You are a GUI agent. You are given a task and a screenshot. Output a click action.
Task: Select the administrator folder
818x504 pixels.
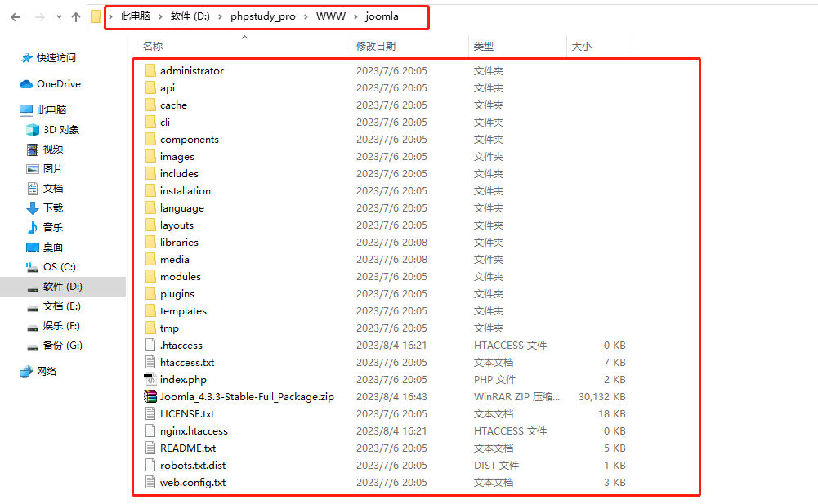point(191,71)
